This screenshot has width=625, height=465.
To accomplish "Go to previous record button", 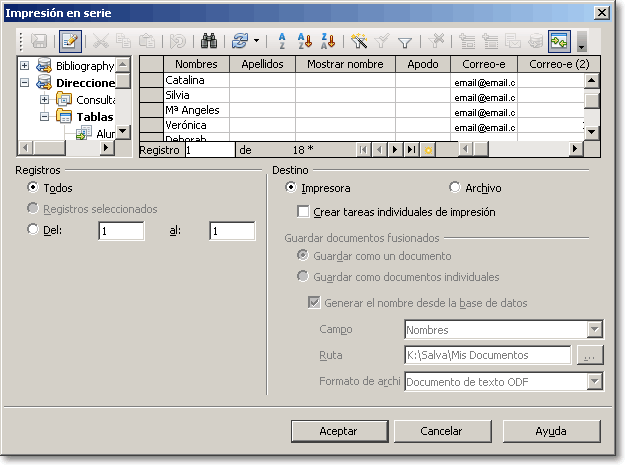I will click(379, 150).
